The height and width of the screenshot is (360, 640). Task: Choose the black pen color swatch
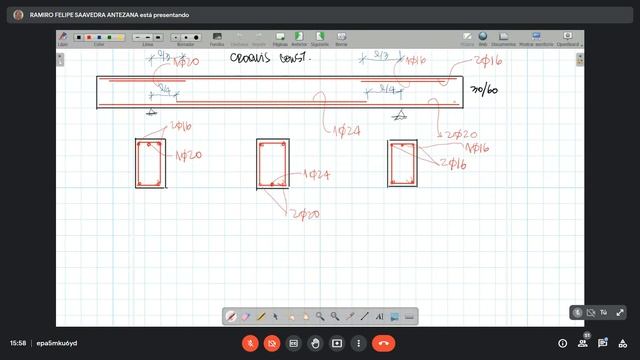(79, 38)
